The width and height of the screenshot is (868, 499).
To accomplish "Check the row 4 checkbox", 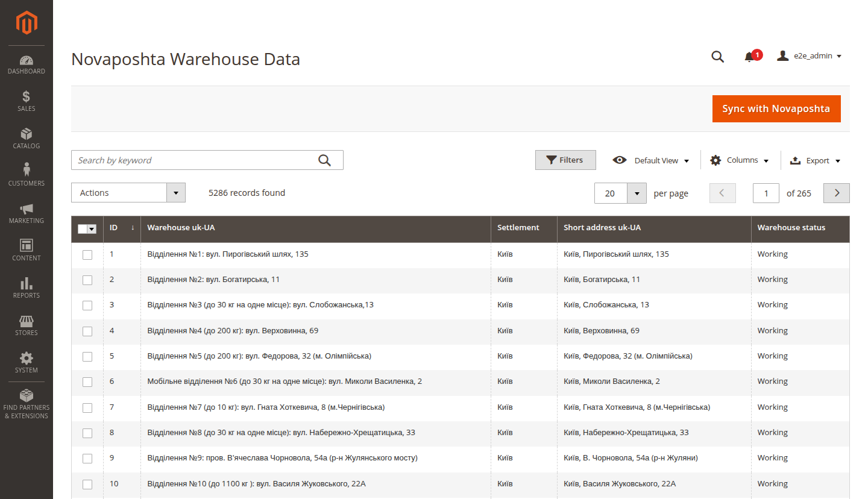I will pos(87,331).
